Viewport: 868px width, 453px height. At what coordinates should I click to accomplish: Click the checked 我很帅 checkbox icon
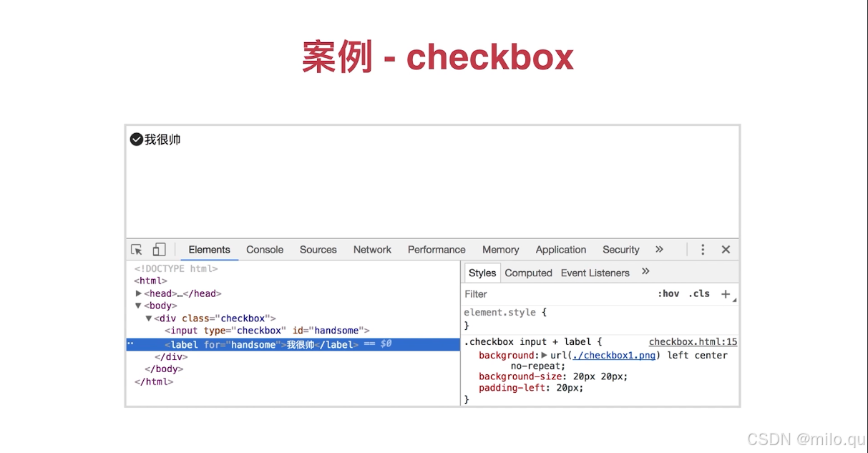point(137,140)
